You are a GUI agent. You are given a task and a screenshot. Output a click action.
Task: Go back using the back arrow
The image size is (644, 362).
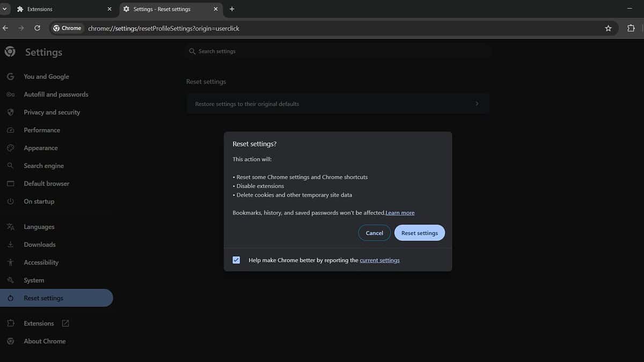click(5, 28)
